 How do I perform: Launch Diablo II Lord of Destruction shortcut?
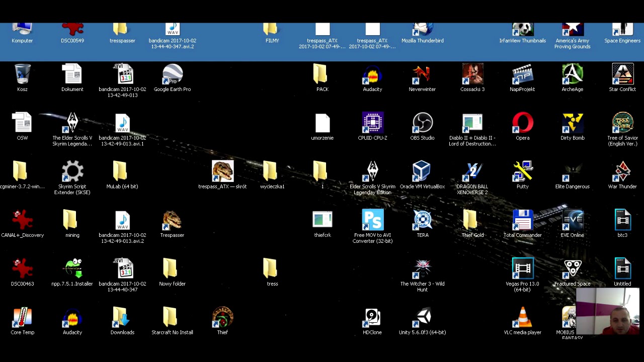coord(472,130)
